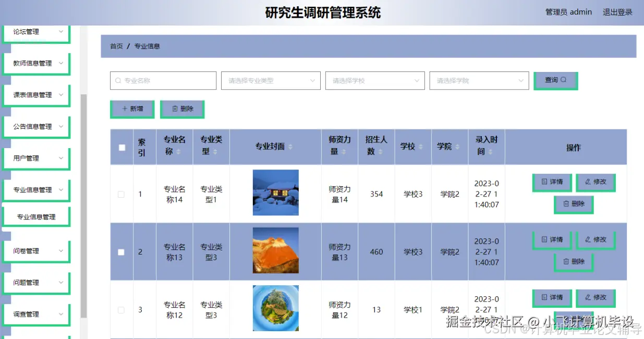Click the 新增 add button
Screen dimensions: 644x339
point(132,109)
